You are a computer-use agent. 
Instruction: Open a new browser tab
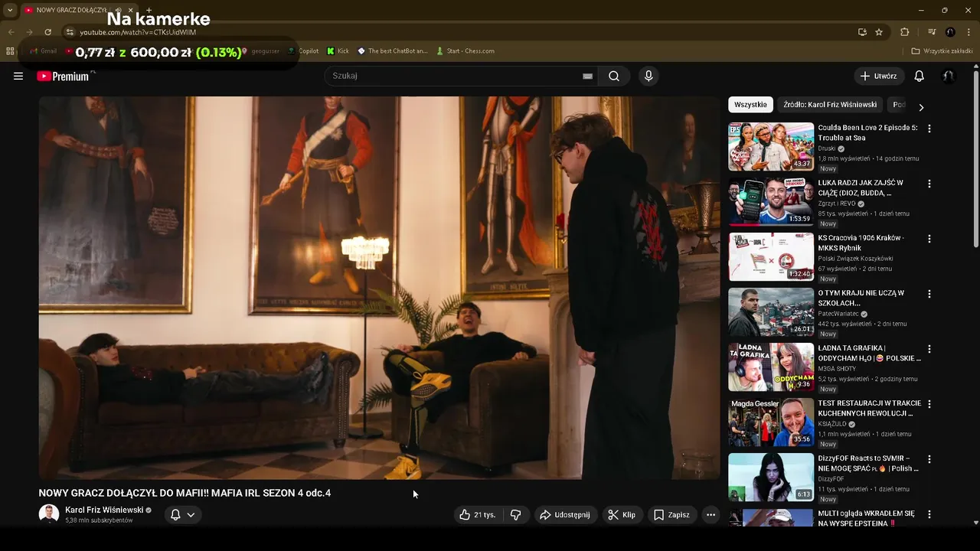click(149, 10)
